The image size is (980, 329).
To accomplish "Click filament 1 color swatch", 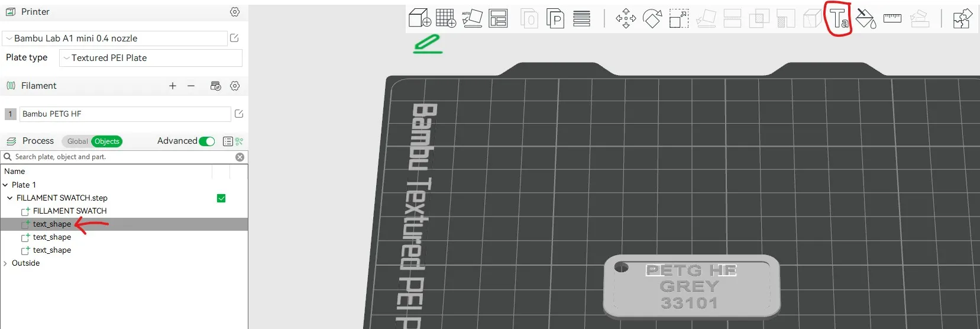I will point(10,114).
